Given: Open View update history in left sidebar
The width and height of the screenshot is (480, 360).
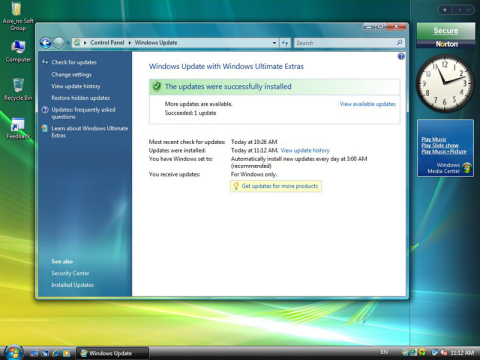Looking at the screenshot, I should (x=76, y=86).
